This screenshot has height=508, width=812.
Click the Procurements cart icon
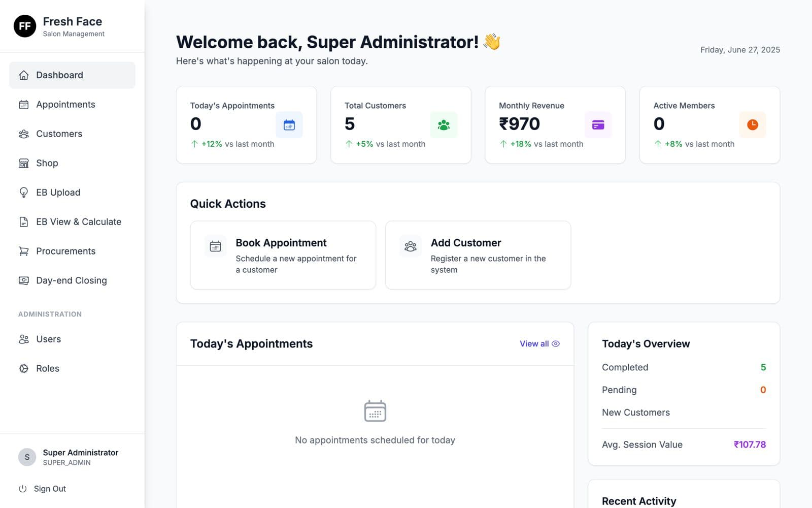24,251
